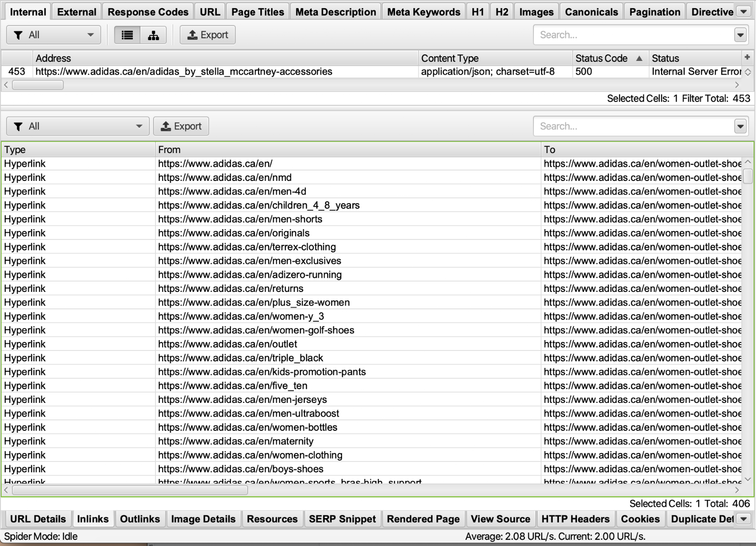Open the URL Details bottom tab
Screen dimensions: 756x546
(x=38, y=519)
